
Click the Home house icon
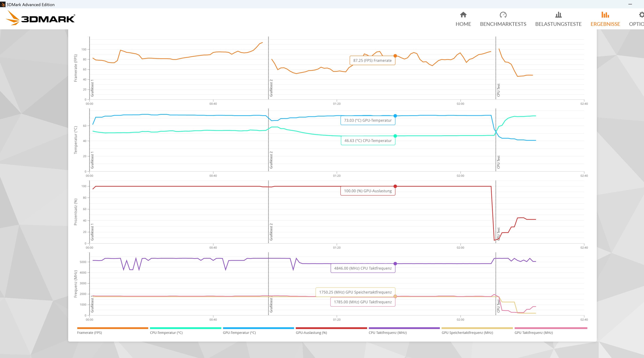pyautogui.click(x=463, y=15)
